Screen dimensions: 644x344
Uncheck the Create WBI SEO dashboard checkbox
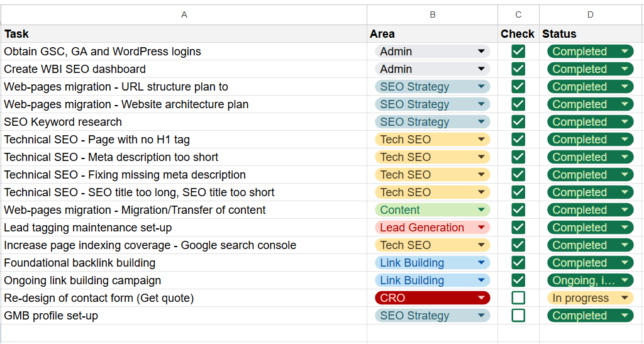click(x=518, y=69)
